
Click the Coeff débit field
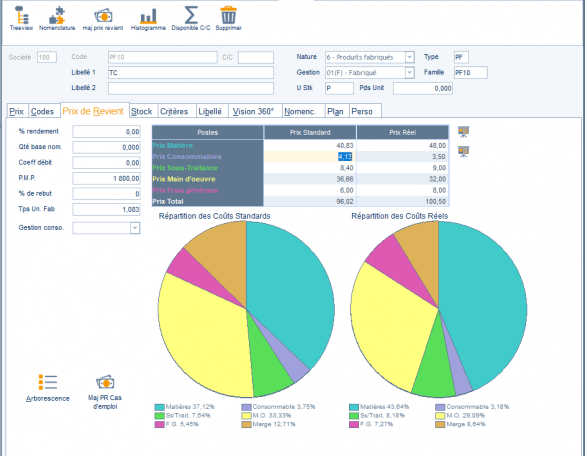(x=106, y=163)
